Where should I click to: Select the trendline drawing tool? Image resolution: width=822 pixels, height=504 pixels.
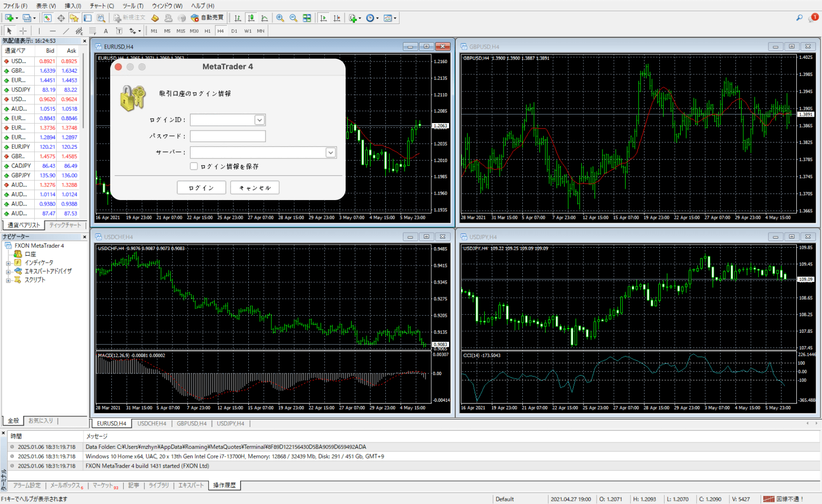(66, 31)
